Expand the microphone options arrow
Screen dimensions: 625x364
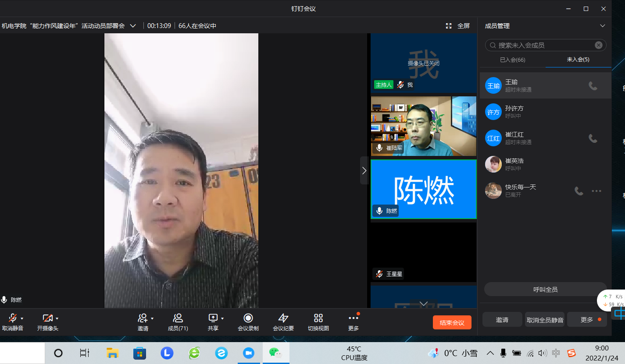[x=22, y=318]
